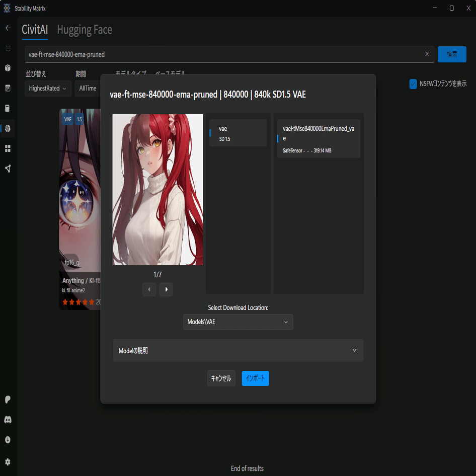
Task: Select the vaeFtMse840000EmaPruned SafeTensor file
Action: pyautogui.click(x=319, y=139)
